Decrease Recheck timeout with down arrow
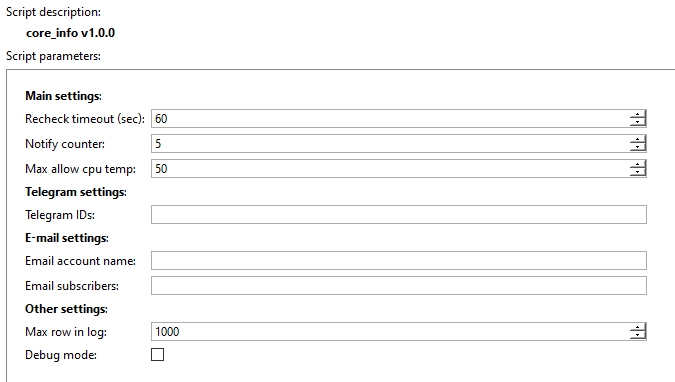The image size is (675, 382). pyautogui.click(x=638, y=122)
